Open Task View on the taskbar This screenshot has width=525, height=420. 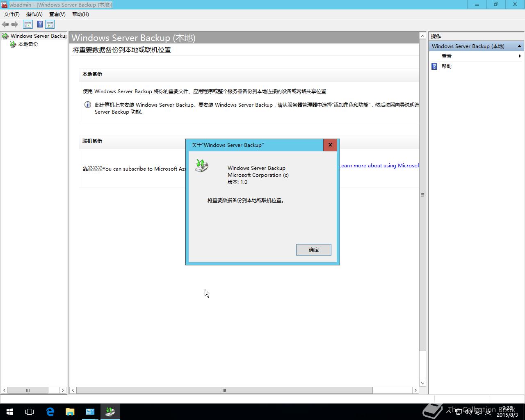[30, 412]
